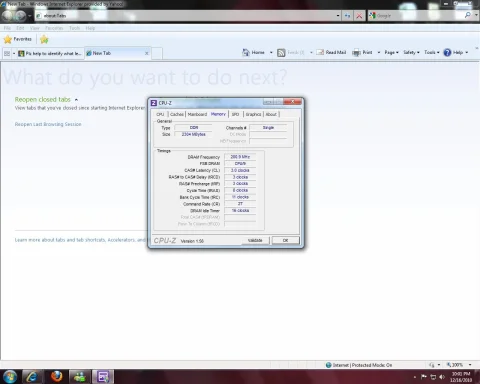480x384 pixels.
Task: Open Windows Live Messenger taskbar icon
Action: 79,377
